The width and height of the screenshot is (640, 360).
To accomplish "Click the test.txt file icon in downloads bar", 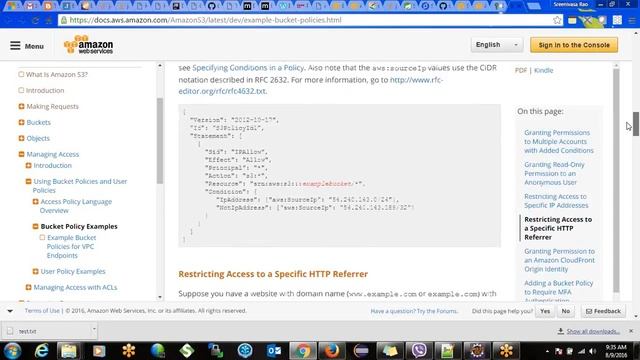I will point(10,331).
